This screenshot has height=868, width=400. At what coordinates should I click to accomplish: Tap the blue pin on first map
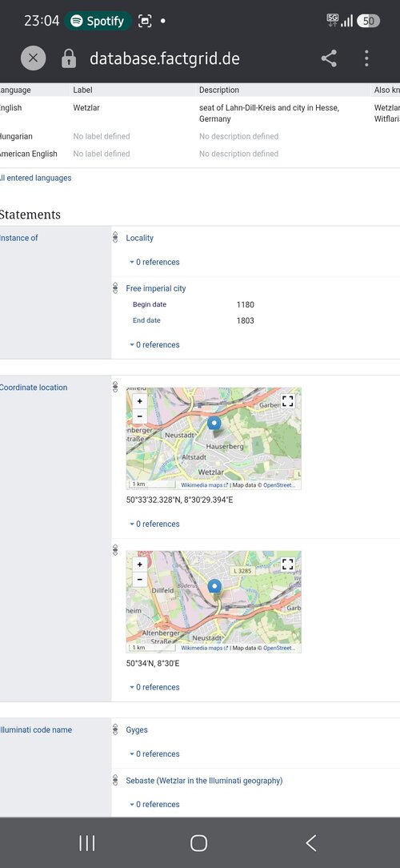[x=214, y=424]
